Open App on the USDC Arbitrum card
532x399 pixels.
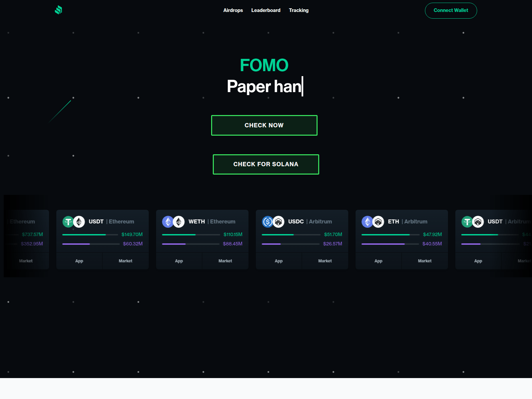coord(279,261)
